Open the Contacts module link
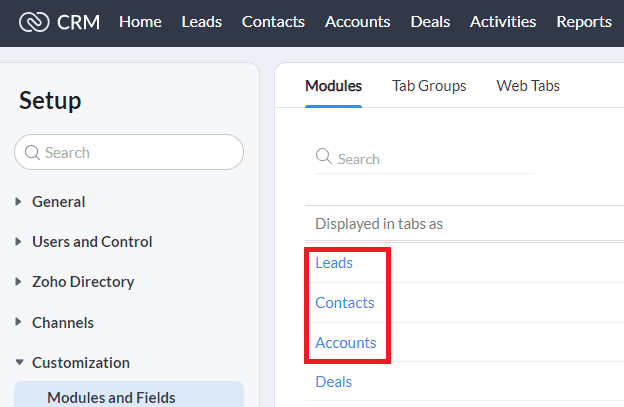Screen dimensions: 624x407 (345, 303)
